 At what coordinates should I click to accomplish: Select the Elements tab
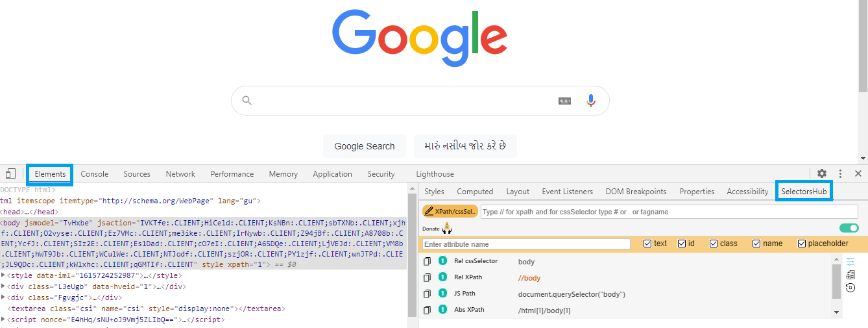coord(50,174)
